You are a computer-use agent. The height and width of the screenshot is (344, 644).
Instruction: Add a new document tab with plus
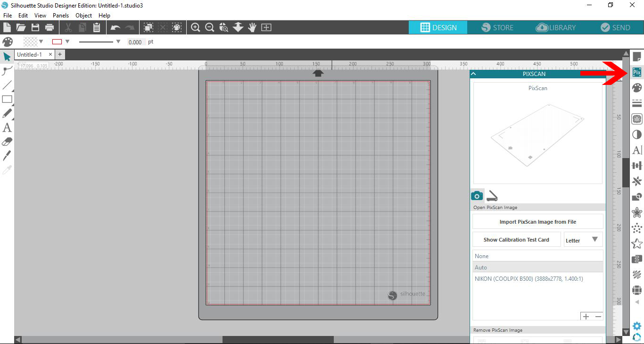pos(60,55)
